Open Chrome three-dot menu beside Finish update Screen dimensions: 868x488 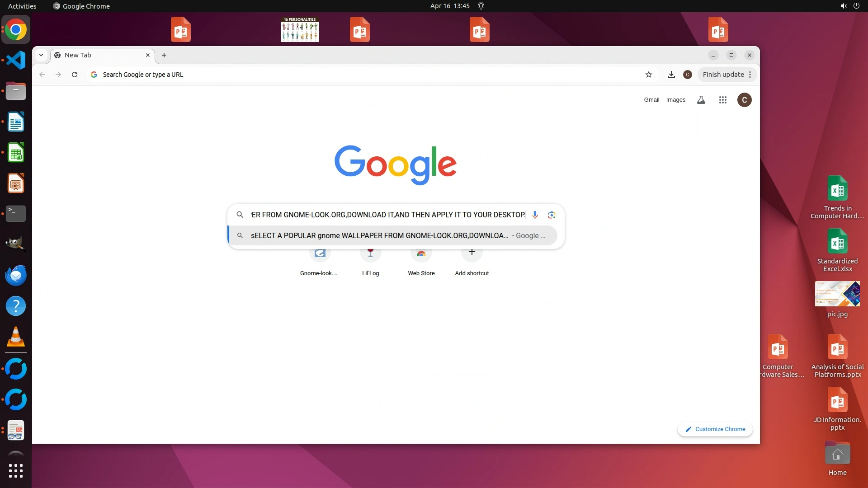click(750, 75)
